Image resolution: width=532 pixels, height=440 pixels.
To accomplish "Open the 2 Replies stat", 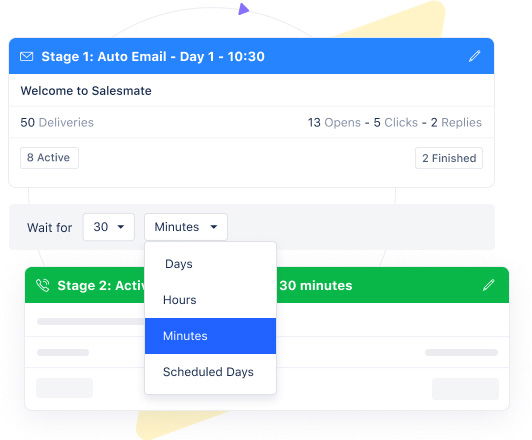I will (456, 122).
